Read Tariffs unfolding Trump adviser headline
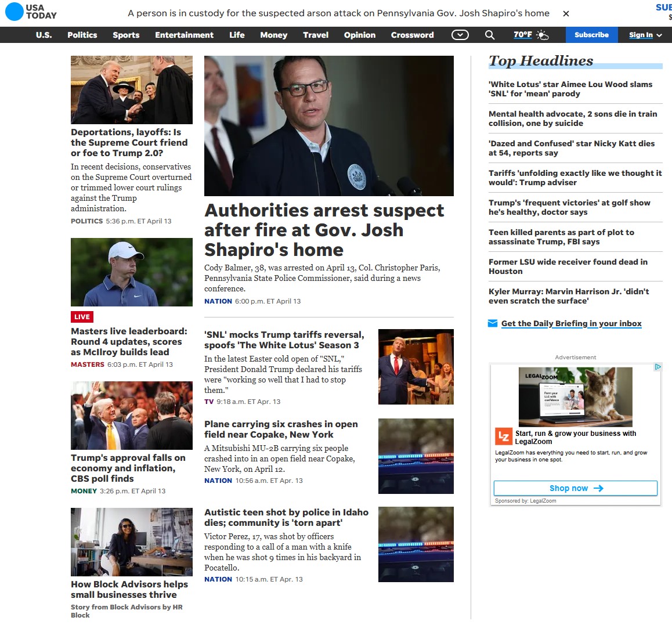672x628 pixels. click(575, 178)
